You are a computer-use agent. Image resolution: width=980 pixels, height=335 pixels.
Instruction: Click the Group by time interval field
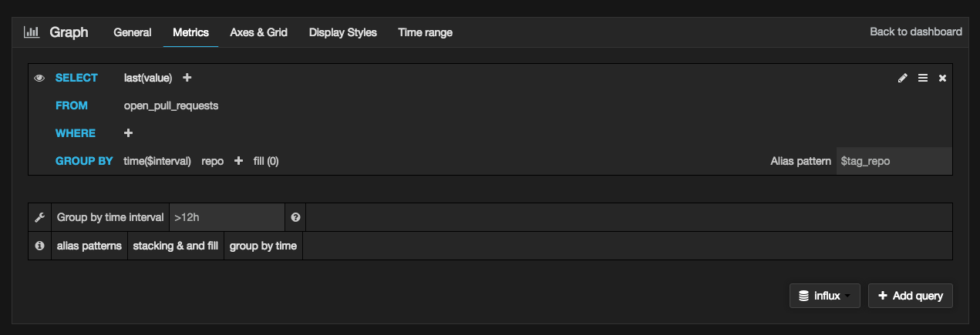click(227, 217)
